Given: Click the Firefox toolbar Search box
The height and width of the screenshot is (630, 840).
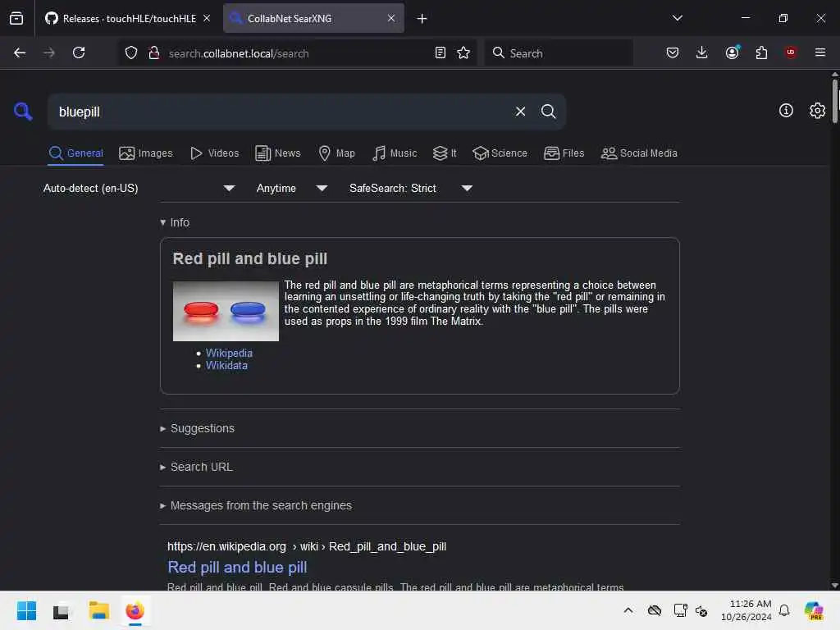Looking at the screenshot, I should coord(559,52).
